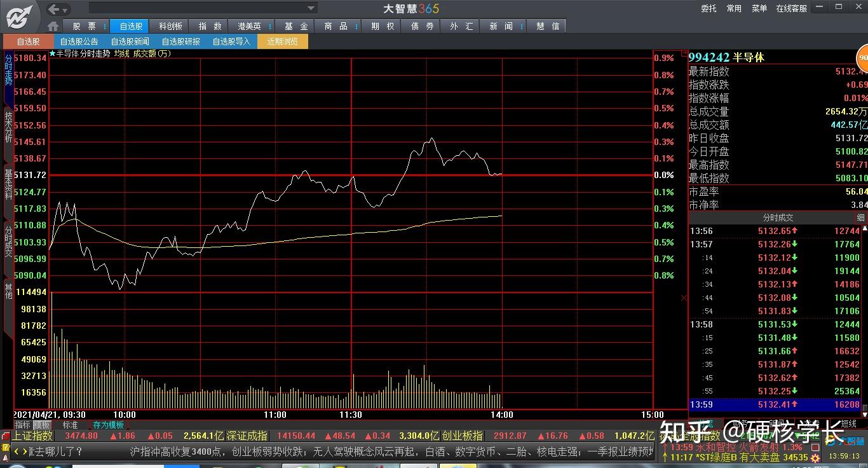This screenshot has width=868, height=468.
Task: Click the 委托 trading entrustment icon
Action: 709,9
